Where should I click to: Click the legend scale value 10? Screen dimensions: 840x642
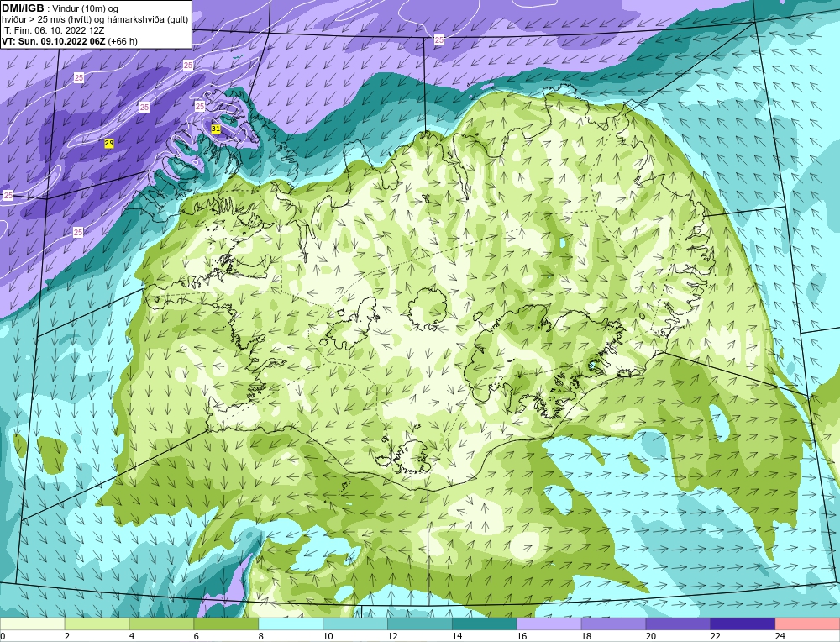pyautogui.click(x=328, y=636)
